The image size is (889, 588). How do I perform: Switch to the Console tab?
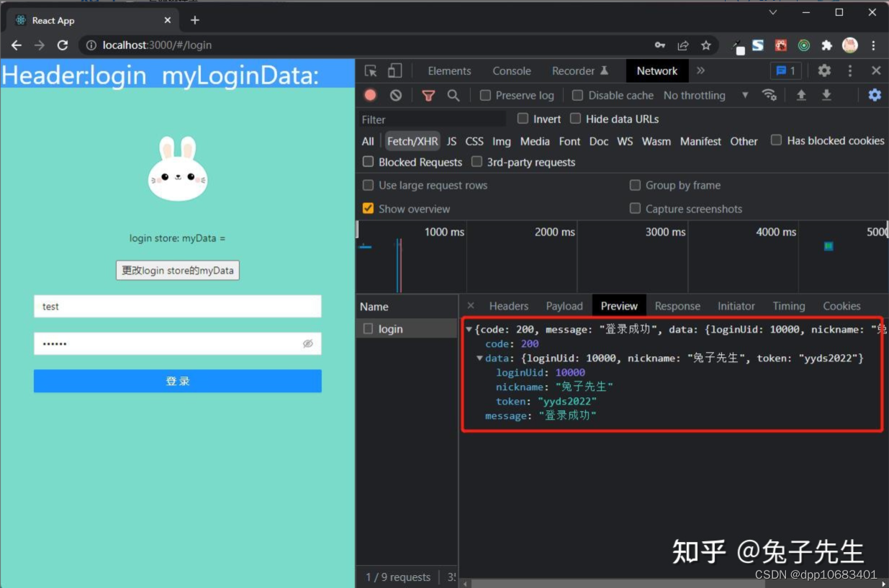pos(512,71)
